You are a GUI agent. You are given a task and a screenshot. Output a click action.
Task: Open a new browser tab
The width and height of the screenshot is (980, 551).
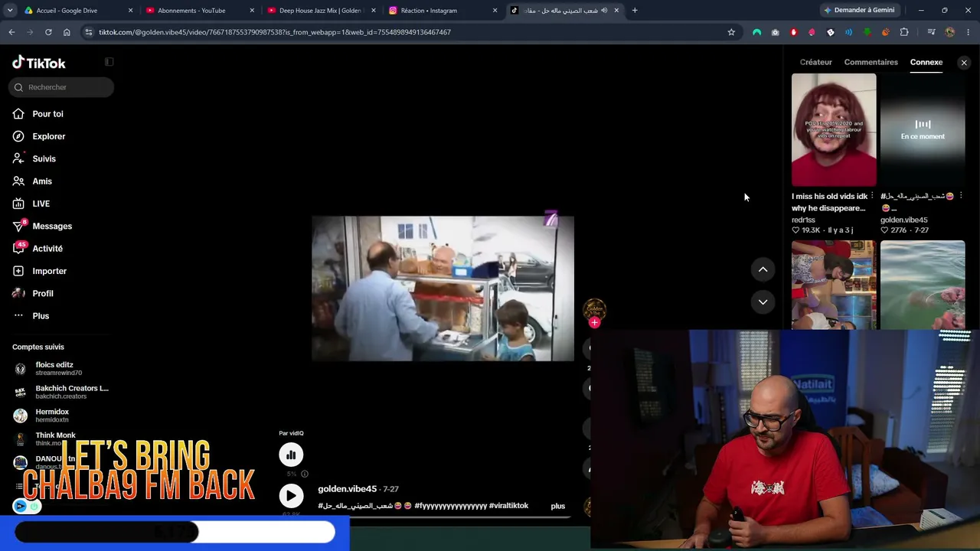635,11
